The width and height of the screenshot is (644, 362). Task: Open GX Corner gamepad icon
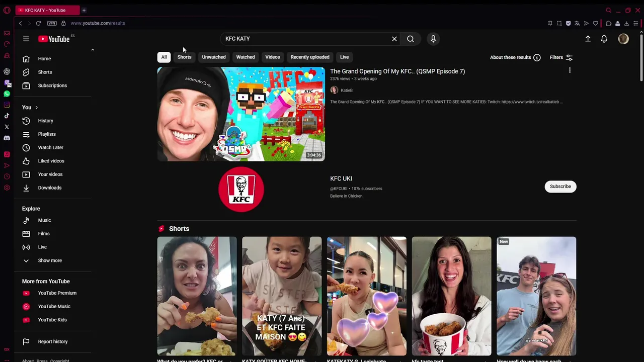[7, 33]
